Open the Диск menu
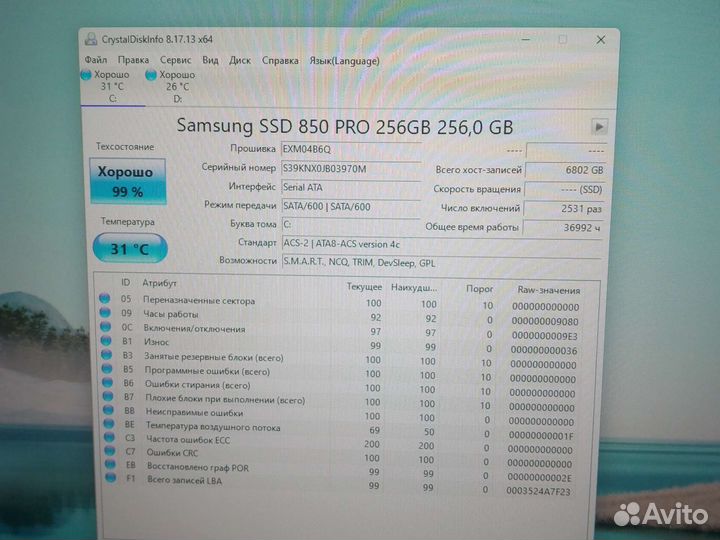The height and width of the screenshot is (540, 720). pos(240,60)
